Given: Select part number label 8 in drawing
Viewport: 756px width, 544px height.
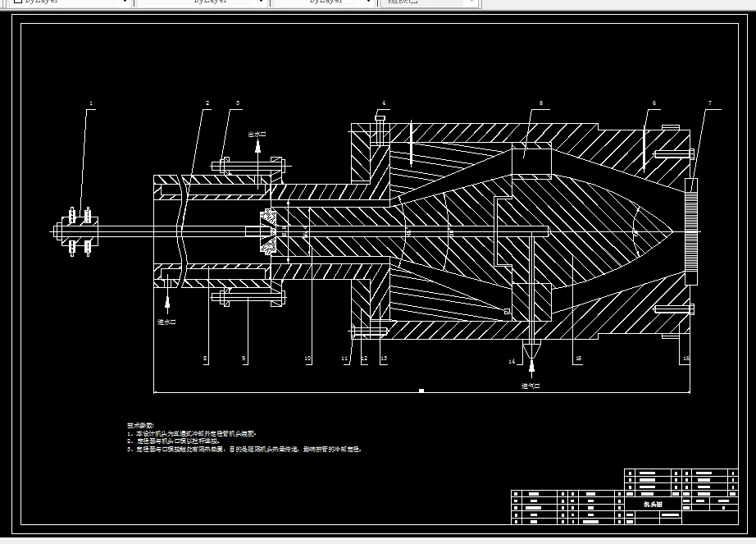Looking at the screenshot, I should point(205,359).
